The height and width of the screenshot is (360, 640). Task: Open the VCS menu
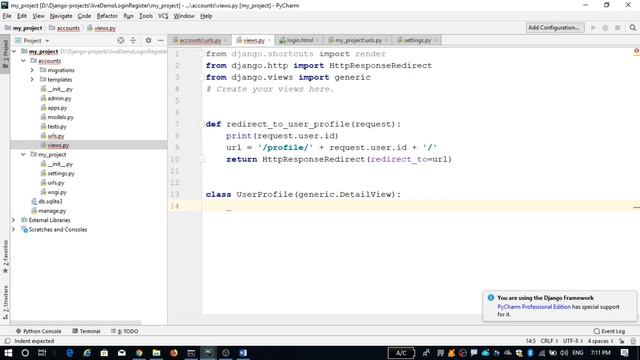click(x=163, y=16)
